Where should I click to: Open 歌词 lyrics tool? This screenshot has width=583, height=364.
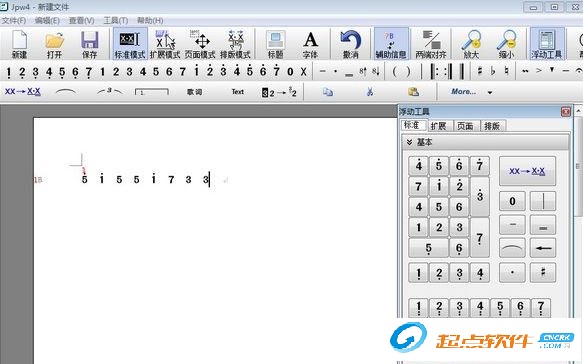click(x=194, y=91)
